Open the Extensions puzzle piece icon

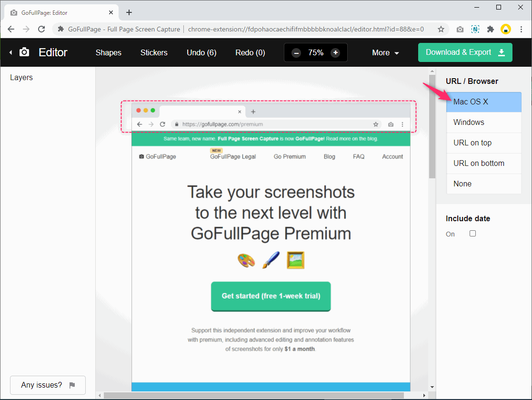491,29
